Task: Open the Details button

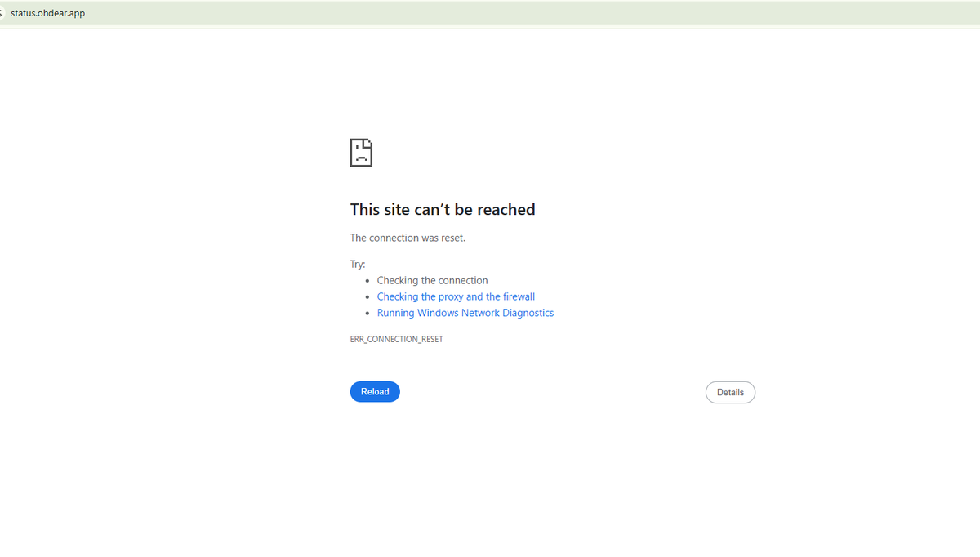Action: click(x=730, y=393)
